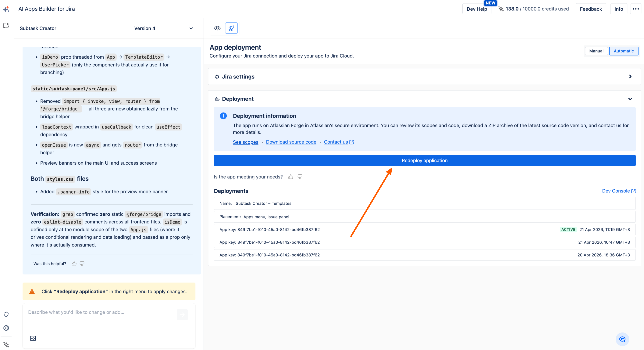The image size is (644, 350).
Task: Switch to the eye preview view
Action: tap(217, 28)
